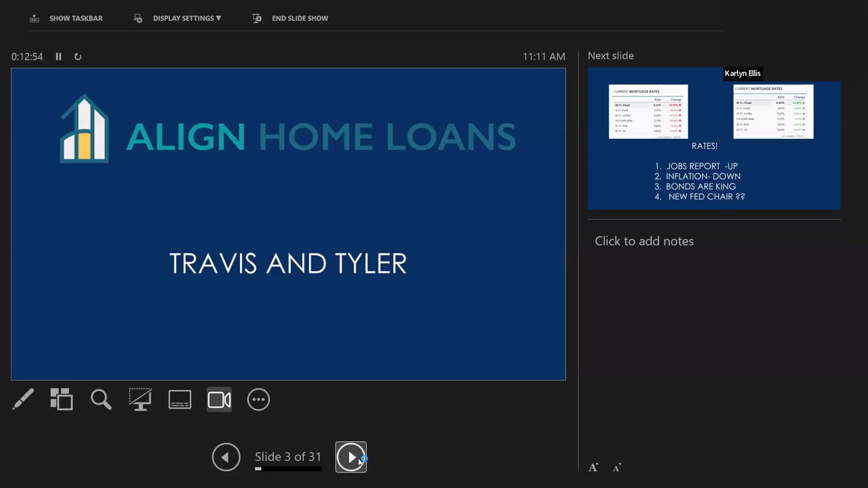Click the 11:11 AM clock display
This screenshot has width=868, height=488.
click(544, 57)
